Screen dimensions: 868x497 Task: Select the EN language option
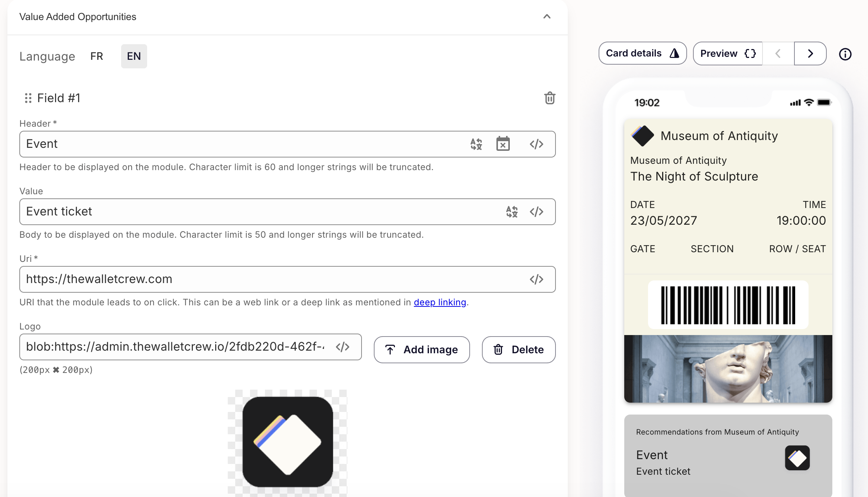tap(133, 56)
